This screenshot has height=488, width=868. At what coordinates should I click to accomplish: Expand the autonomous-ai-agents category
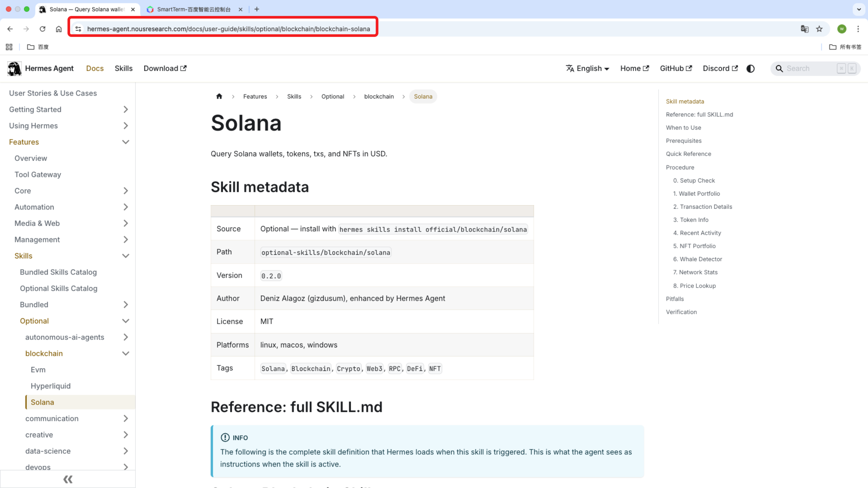click(x=126, y=337)
